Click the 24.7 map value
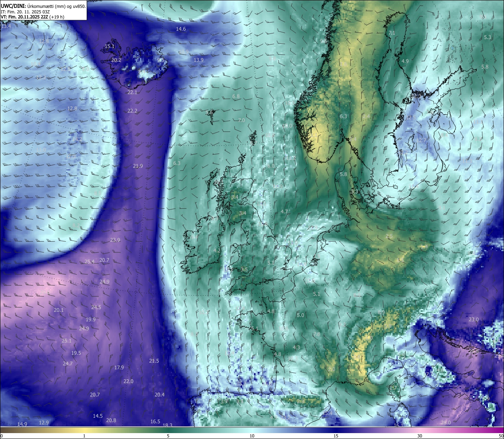 pos(68,364)
